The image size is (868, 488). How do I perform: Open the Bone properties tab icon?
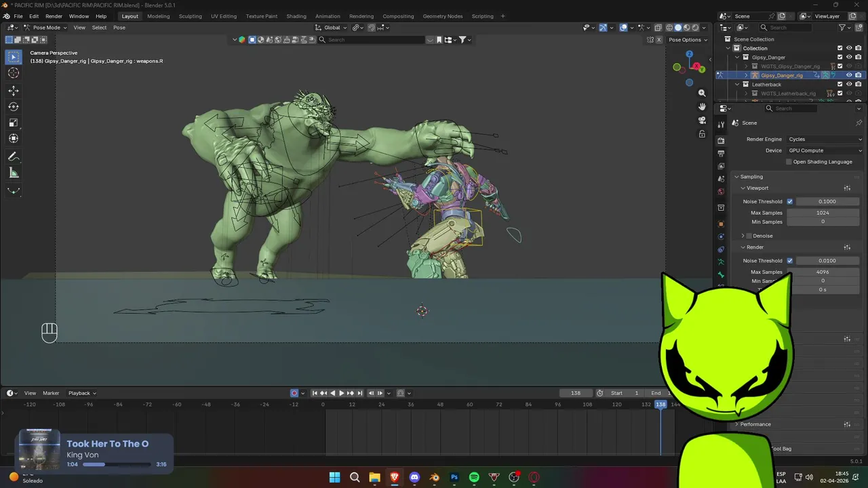click(x=721, y=276)
